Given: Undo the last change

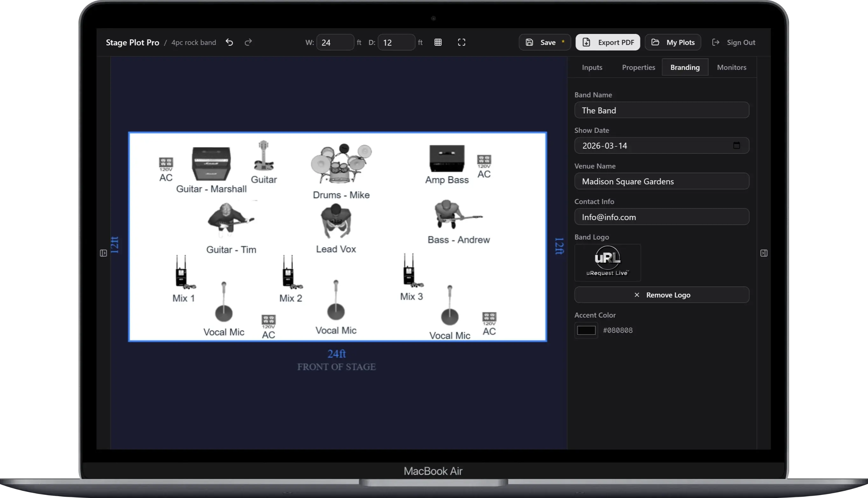Looking at the screenshot, I should pyautogui.click(x=229, y=42).
